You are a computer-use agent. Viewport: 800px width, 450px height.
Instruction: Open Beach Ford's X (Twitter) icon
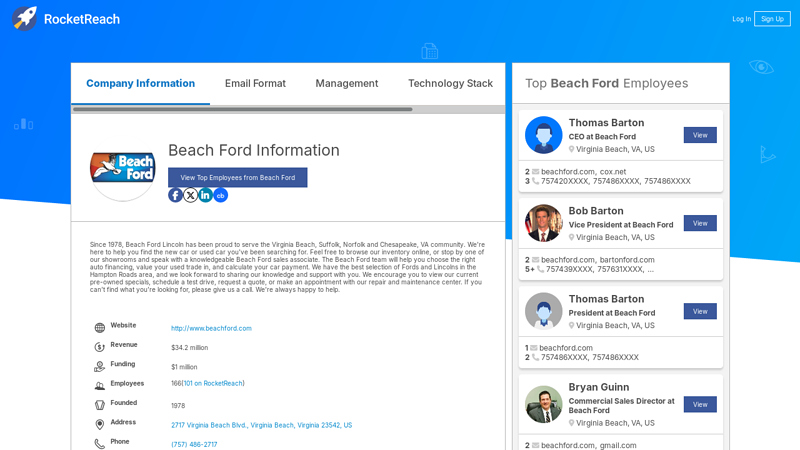point(190,195)
